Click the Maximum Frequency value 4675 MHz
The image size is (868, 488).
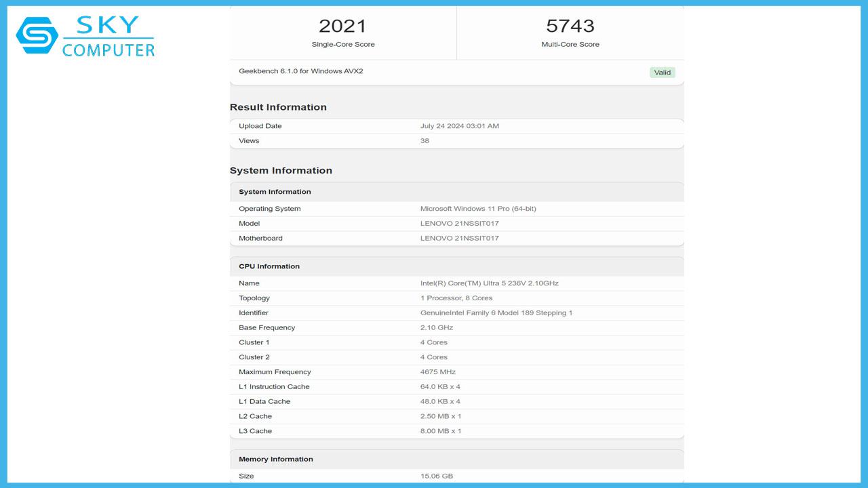click(x=438, y=372)
